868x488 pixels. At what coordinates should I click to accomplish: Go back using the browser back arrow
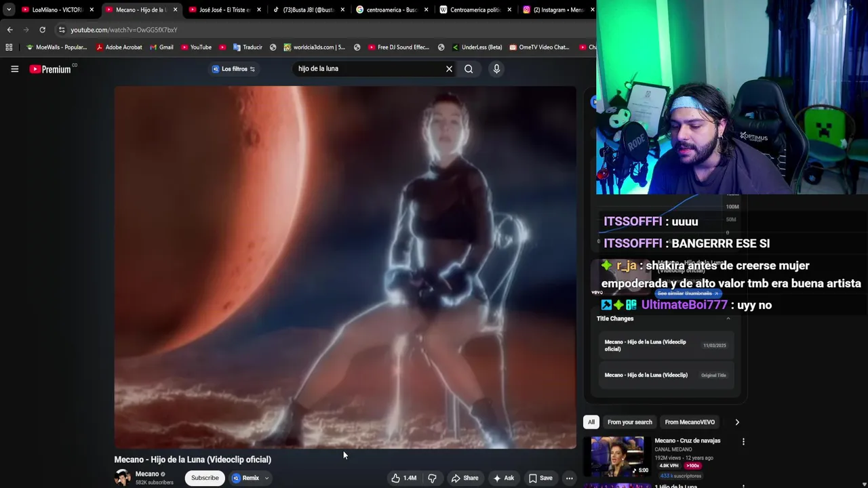[9, 30]
